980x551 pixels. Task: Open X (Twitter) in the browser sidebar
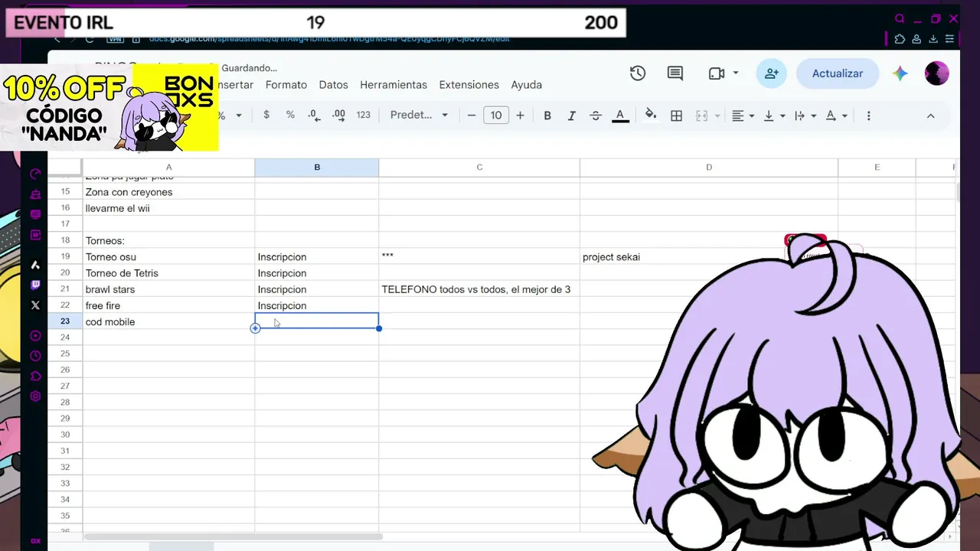click(x=35, y=305)
